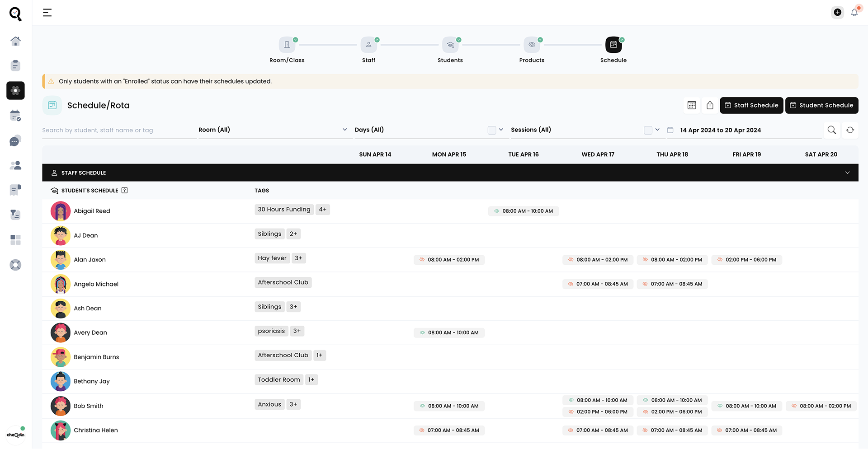
Task: Click the search by student input field
Action: tap(119, 130)
